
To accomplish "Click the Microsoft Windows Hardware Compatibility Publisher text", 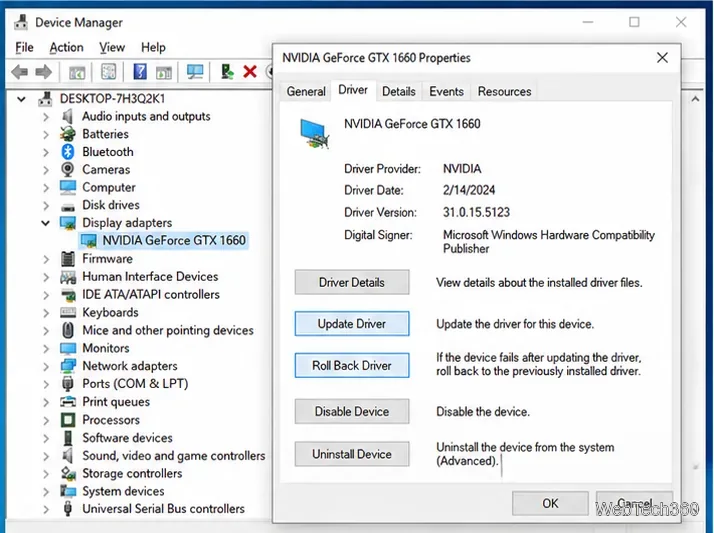I will click(549, 242).
